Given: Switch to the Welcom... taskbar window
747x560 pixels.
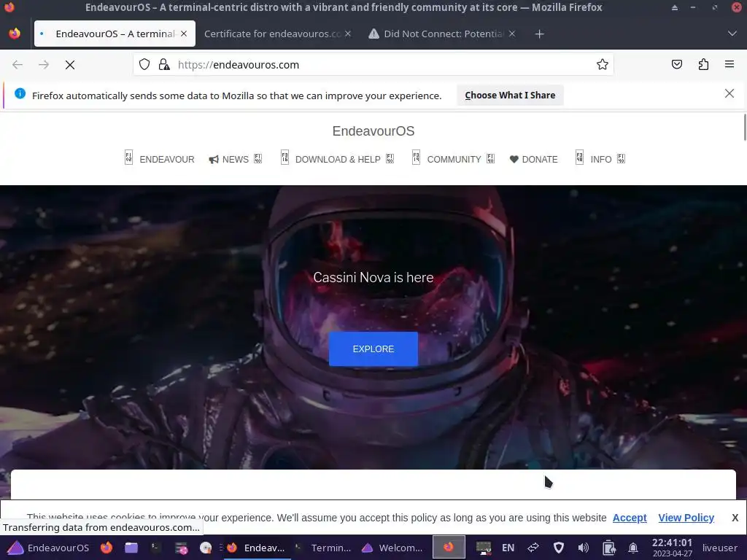Looking at the screenshot, I should [x=392, y=548].
